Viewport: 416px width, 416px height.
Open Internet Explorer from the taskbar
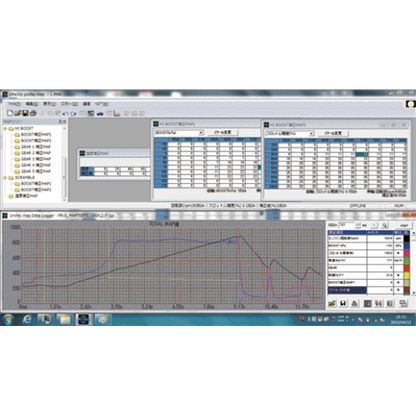coord(27,319)
